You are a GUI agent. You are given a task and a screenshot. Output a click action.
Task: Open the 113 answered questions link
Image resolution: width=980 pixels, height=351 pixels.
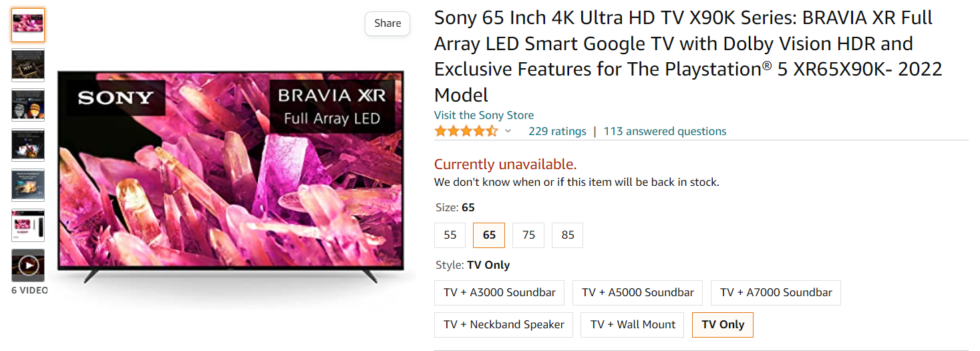[665, 131]
